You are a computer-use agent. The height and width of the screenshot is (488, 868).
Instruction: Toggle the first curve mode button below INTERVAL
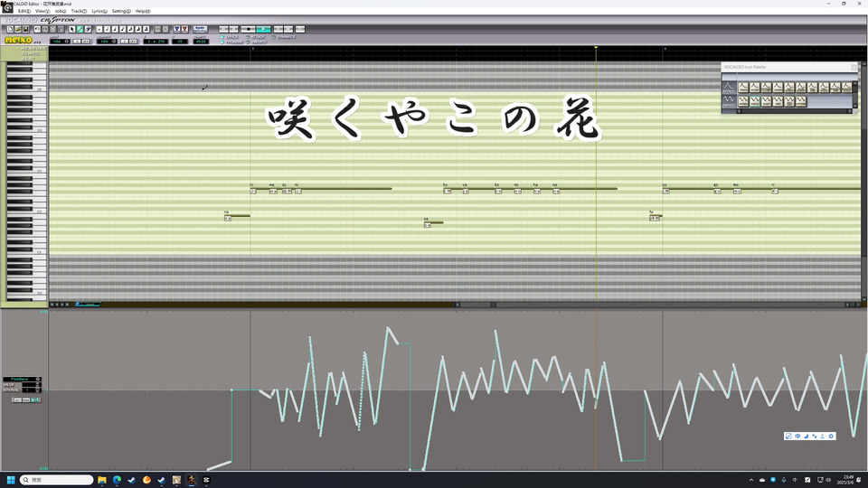click(x=18, y=400)
